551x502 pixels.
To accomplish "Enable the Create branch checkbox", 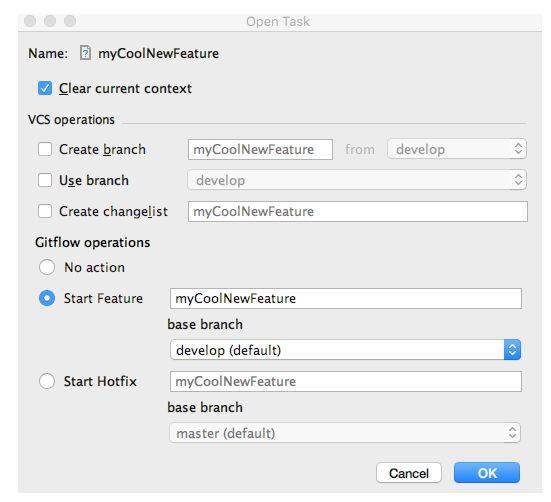I will pos(45,149).
